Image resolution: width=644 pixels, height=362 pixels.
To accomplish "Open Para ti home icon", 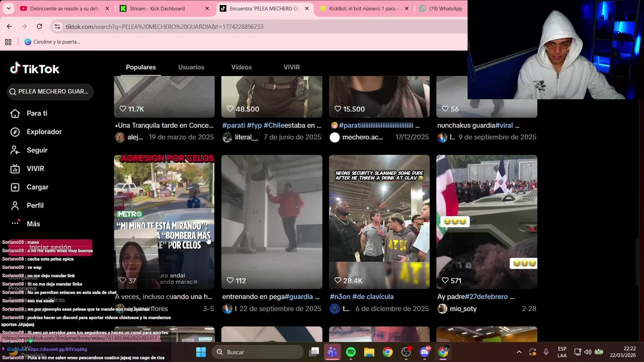I will [x=15, y=113].
